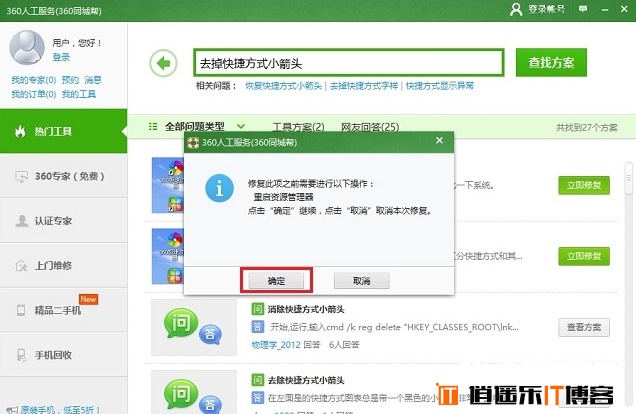The image size is (636, 414).
Task: Click the 原装手机，低至5折 promo link
Action: 60,410
